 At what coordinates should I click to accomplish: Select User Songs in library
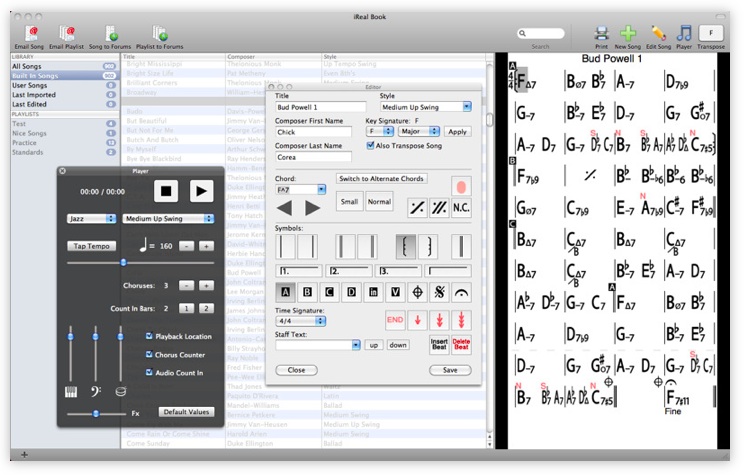tap(63, 85)
